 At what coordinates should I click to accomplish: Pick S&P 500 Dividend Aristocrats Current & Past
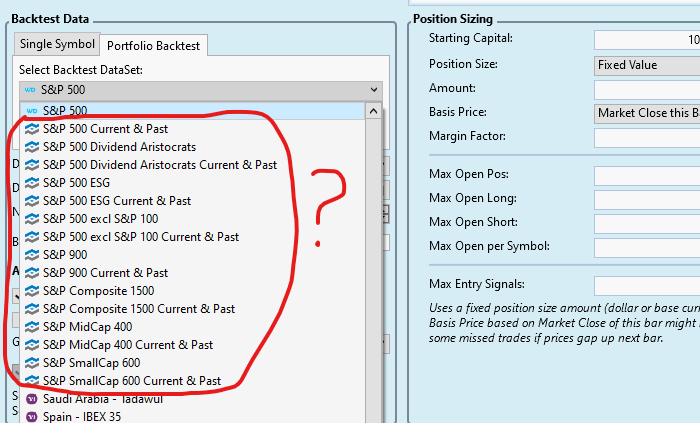point(192,165)
